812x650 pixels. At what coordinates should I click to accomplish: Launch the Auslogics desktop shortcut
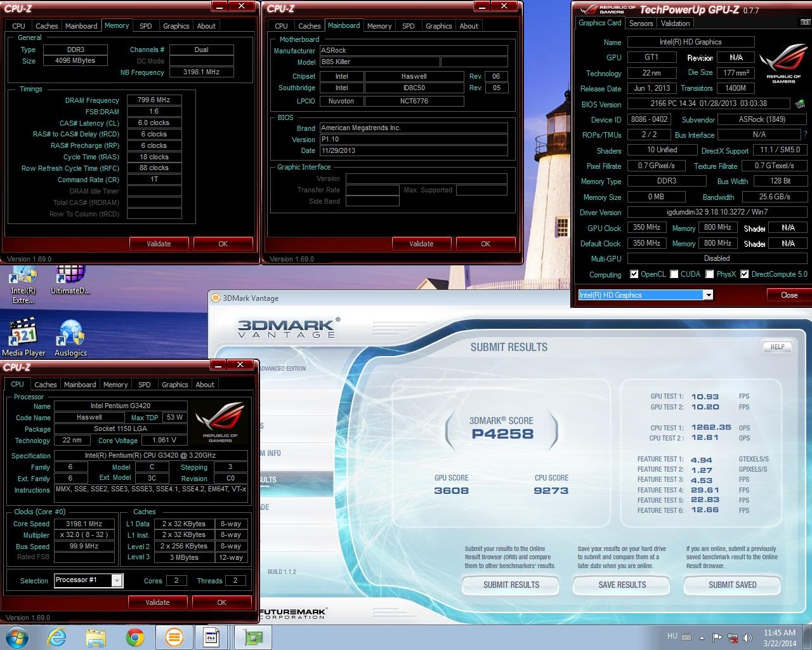tap(70, 337)
